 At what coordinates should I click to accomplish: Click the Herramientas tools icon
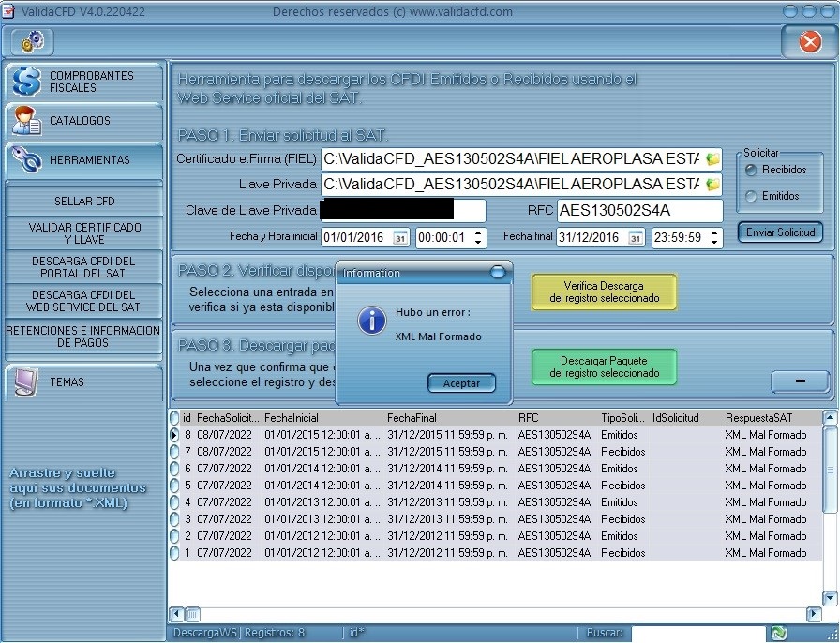pyautogui.click(x=26, y=159)
